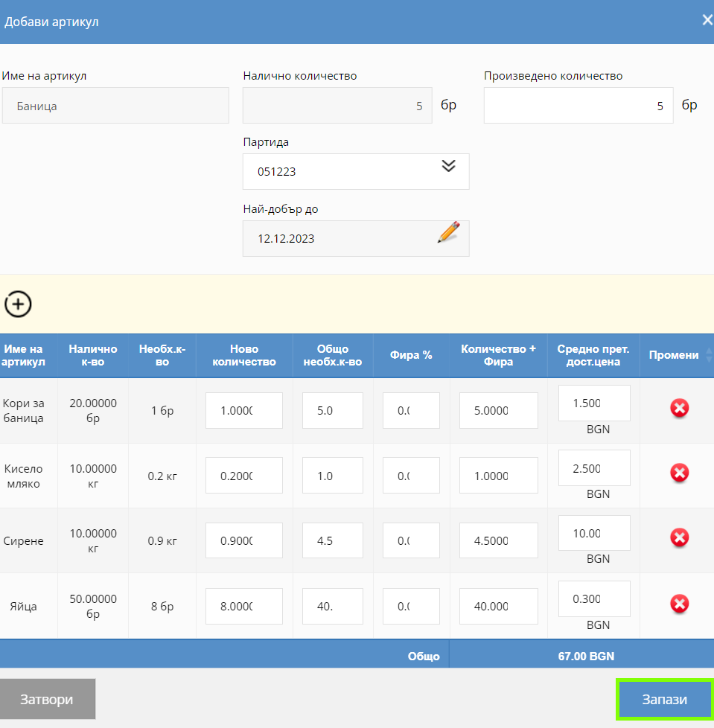Click the Запази button
The height and width of the screenshot is (728, 714).
pyautogui.click(x=664, y=699)
